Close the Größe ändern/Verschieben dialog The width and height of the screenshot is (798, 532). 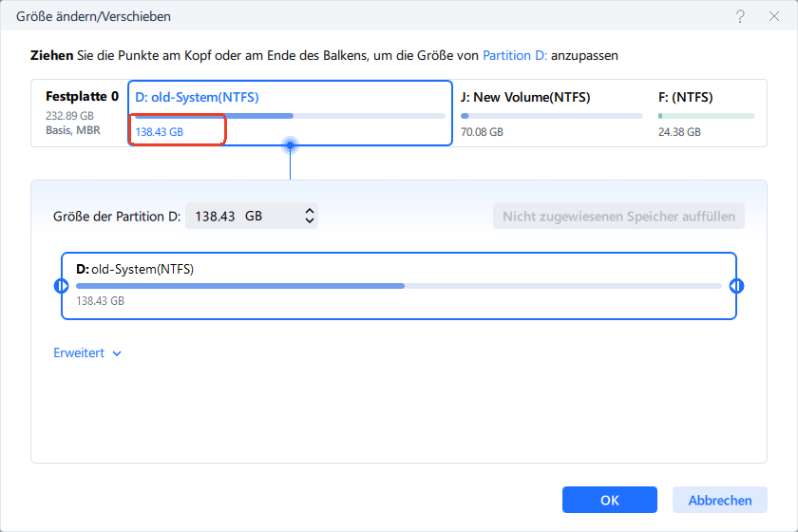coord(772,17)
